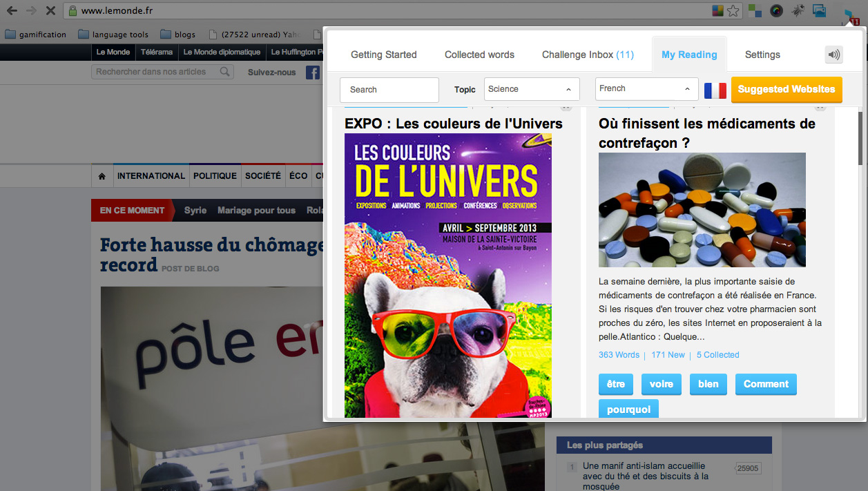
Task: Click the 25905 share count badge
Action: (748, 468)
